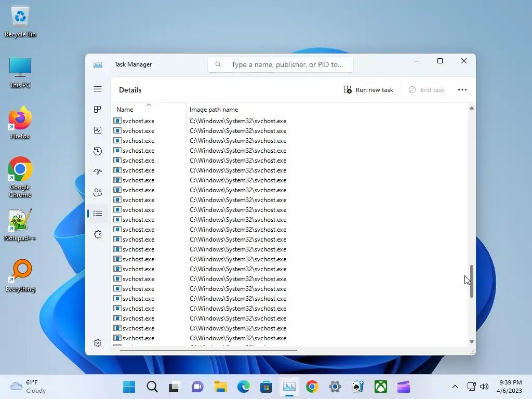Launch Chrome from the taskbar
Image resolution: width=532 pixels, height=399 pixels.
312,387
